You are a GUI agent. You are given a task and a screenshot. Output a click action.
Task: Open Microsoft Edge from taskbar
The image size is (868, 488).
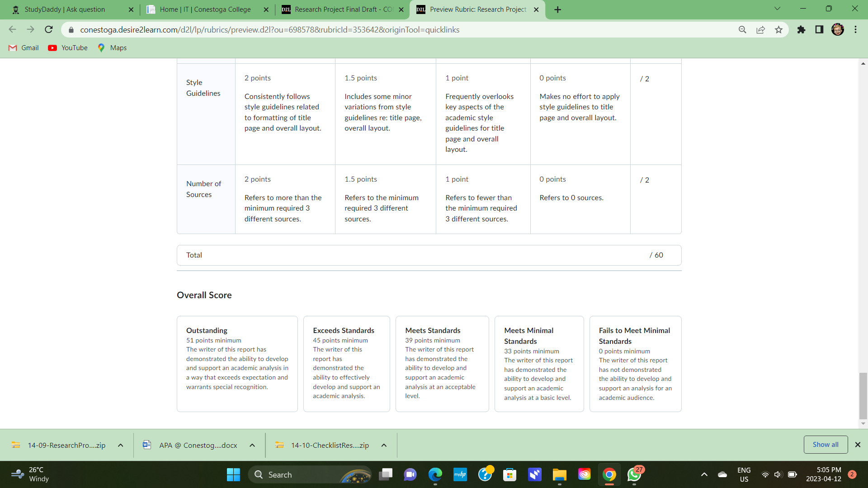click(x=435, y=474)
